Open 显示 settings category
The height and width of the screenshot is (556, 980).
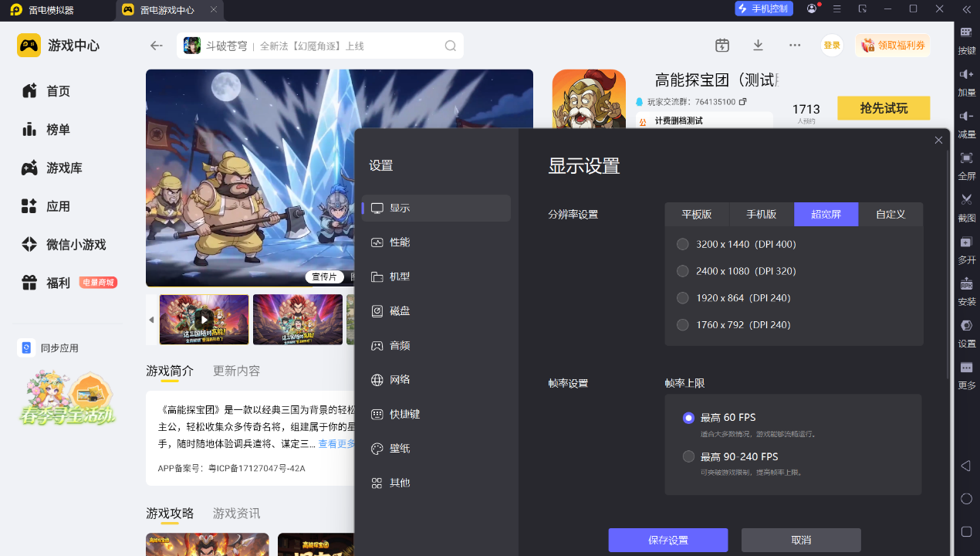(436, 208)
